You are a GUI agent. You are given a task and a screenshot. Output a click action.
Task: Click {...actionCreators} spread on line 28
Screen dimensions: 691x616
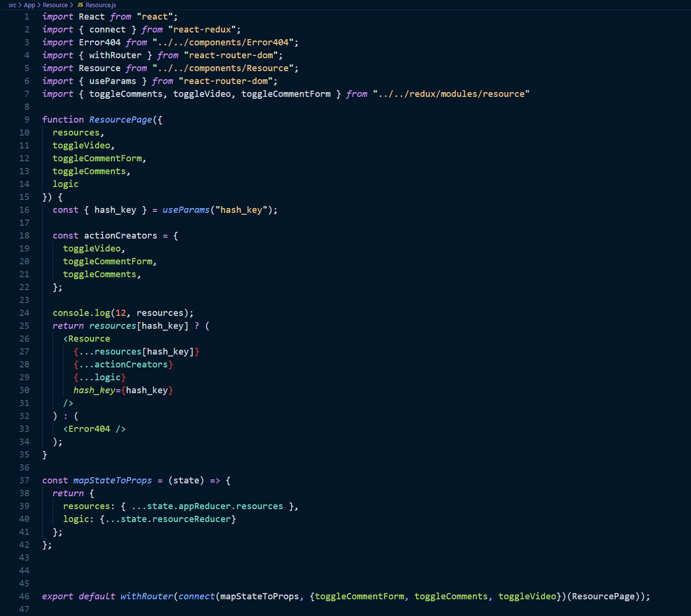click(123, 364)
